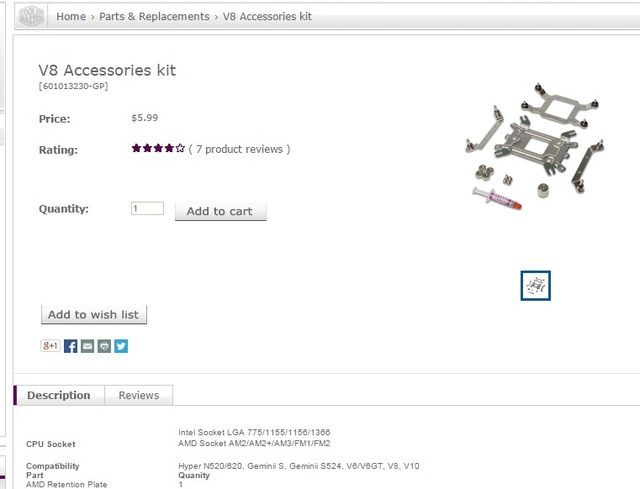
Task: Click V8 Accessories kit breadcrumb
Action: 267,17
